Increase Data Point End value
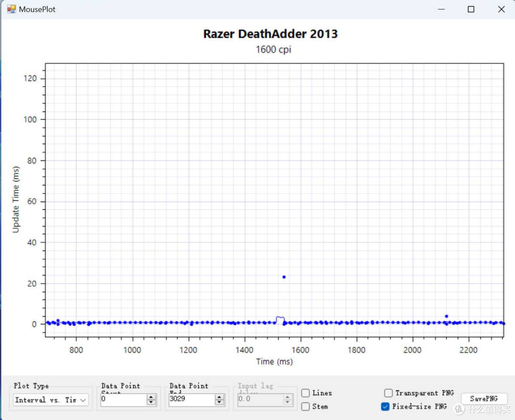The height and width of the screenshot is (420, 515). point(219,397)
